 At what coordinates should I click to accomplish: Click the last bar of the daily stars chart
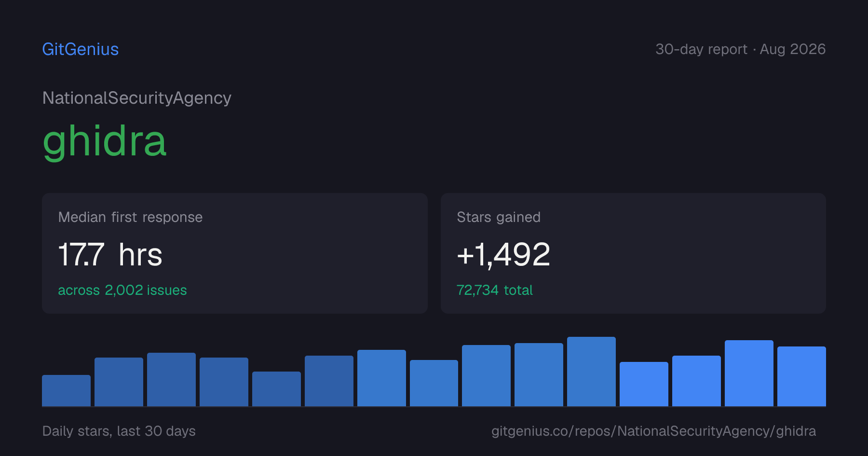click(801, 376)
